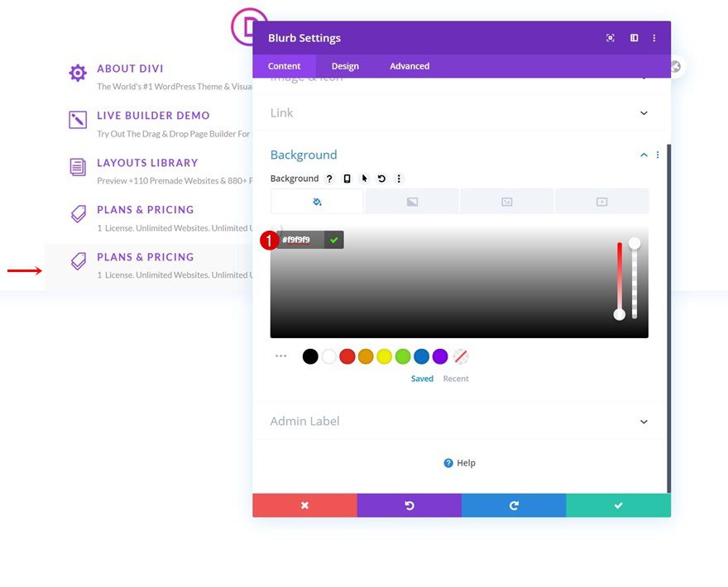728x587 pixels.
Task: Switch to the Design tab
Action: (x=345, y=66)
